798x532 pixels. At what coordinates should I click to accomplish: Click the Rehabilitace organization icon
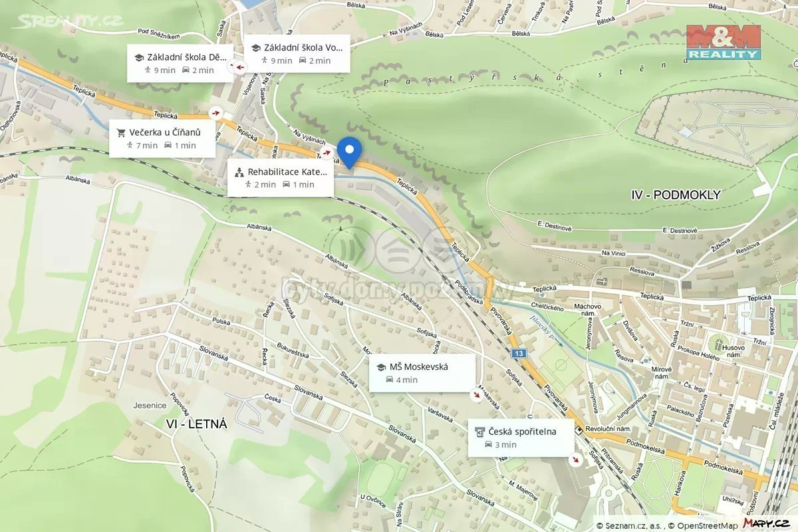239,172
